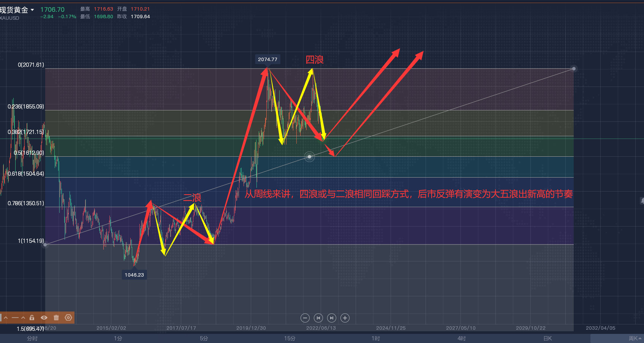The width and height of the screenshot is (644, 343).
Task: Switch to the 分时 timeframe tab
Action: pyautogui.click(x=32, y=338)
